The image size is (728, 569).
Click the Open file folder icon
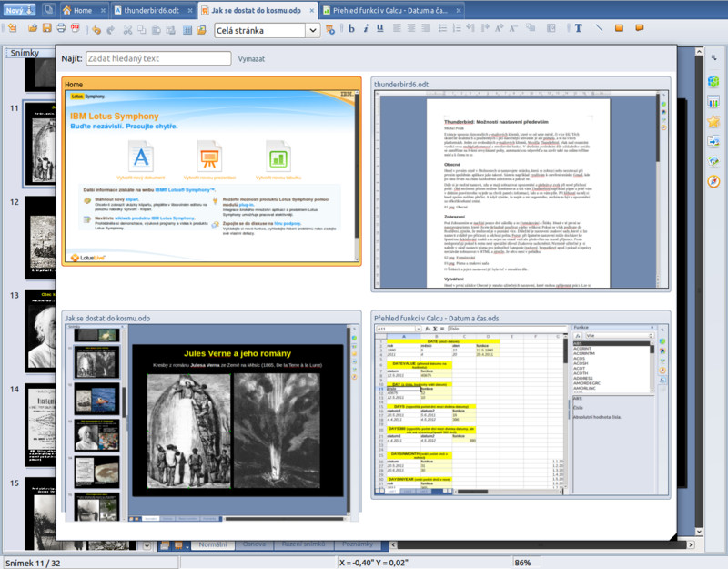(x=33, y=28)
